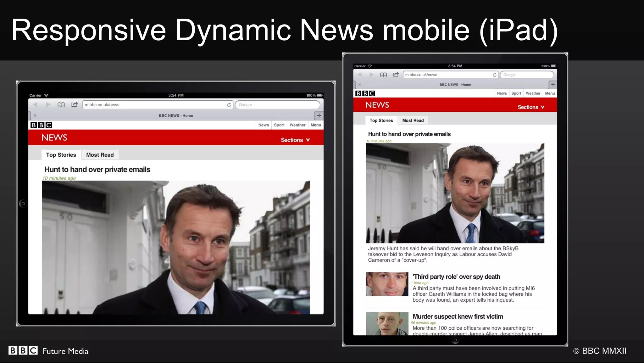Open the Menu nav item in the landscape iPad

[316, 125]
